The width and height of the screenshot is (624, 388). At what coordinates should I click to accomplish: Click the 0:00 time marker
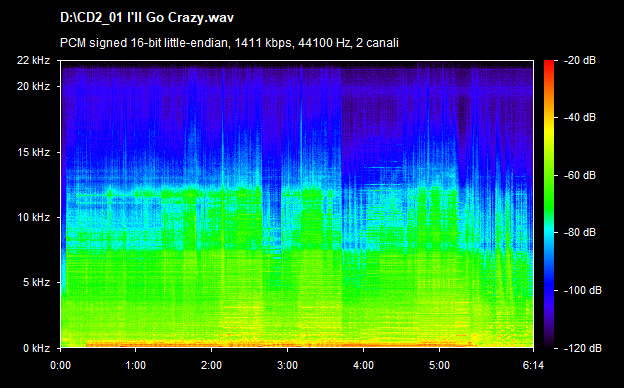coord(60,365)
